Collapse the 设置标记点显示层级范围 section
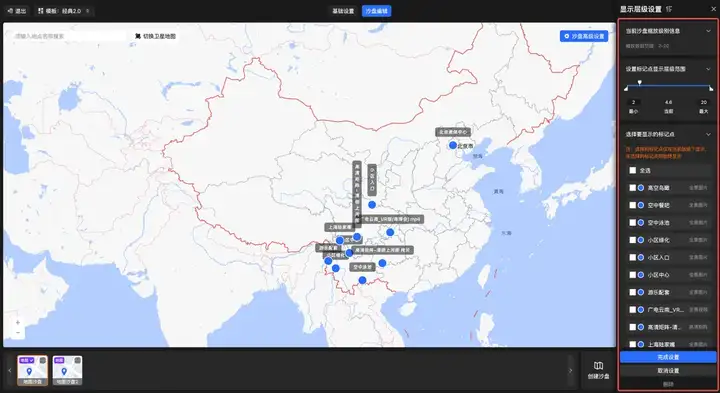720x393 pixels. [x=708, y=69]
